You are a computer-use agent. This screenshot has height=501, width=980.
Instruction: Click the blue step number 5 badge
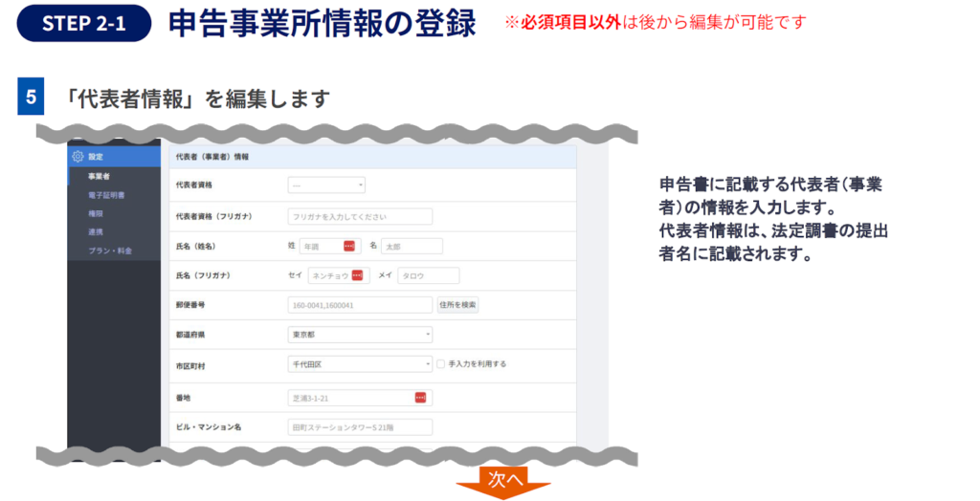tap(31, 98)
